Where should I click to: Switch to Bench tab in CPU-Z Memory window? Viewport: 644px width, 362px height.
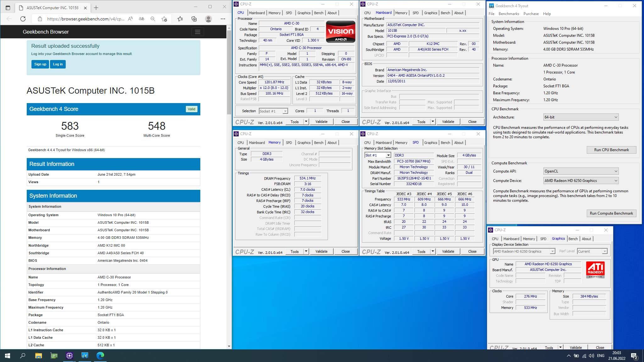319,143
